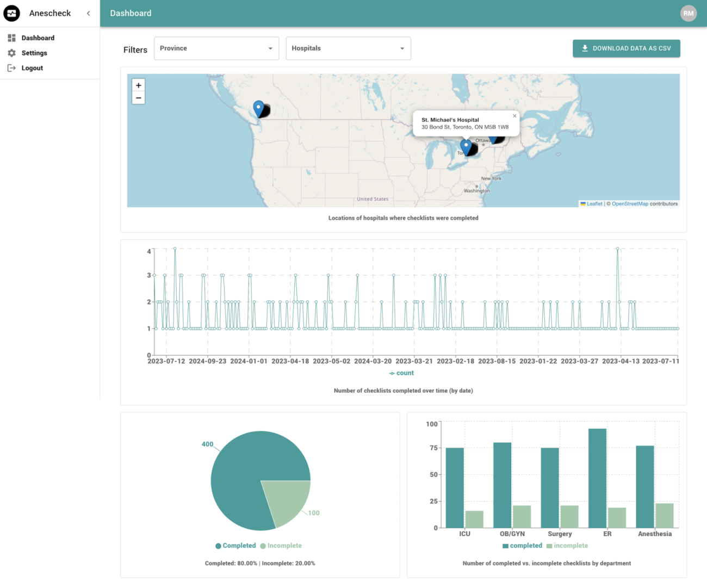Click the Vancouver area map marker
The width and height of the screenshot is (707, 588).
[259, 108]
